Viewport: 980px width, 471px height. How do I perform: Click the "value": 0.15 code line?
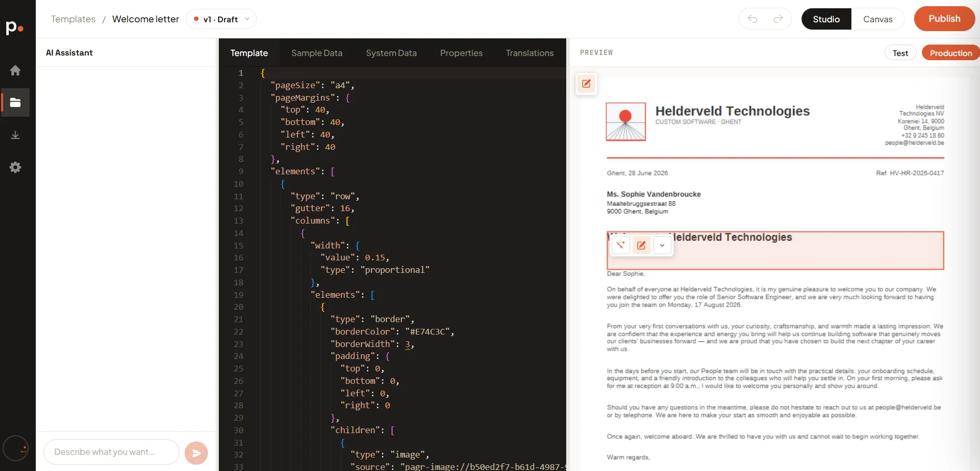click(355, 257)
